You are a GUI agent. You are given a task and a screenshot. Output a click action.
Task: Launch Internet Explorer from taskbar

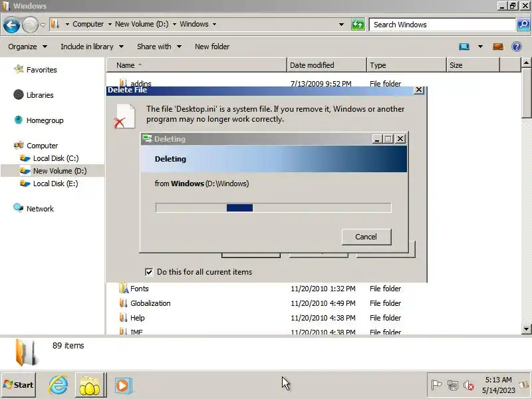tap(58, 386)
